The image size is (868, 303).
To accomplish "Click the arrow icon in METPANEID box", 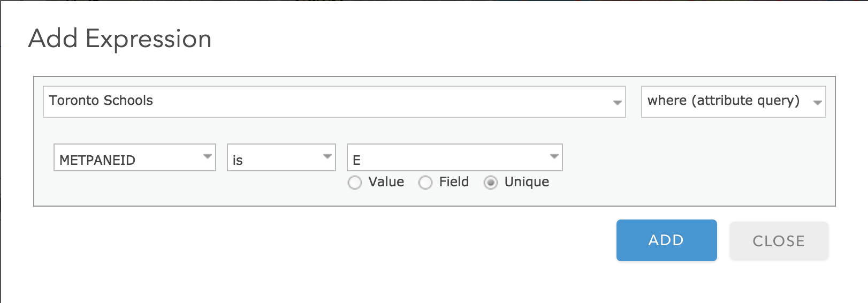I will 208,156.
